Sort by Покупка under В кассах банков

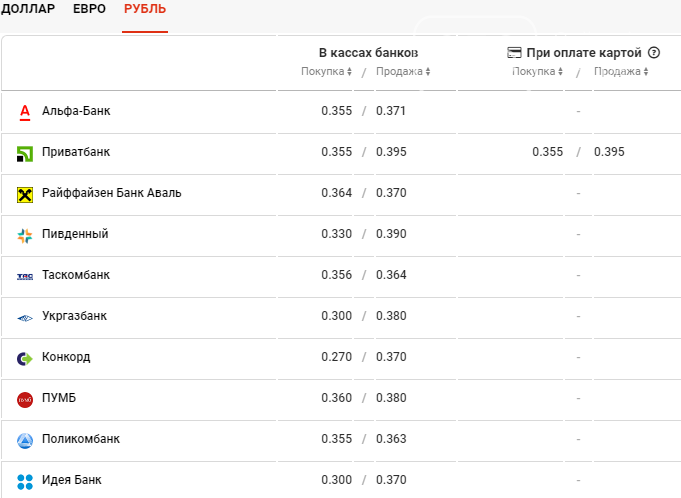pos(327,72)
